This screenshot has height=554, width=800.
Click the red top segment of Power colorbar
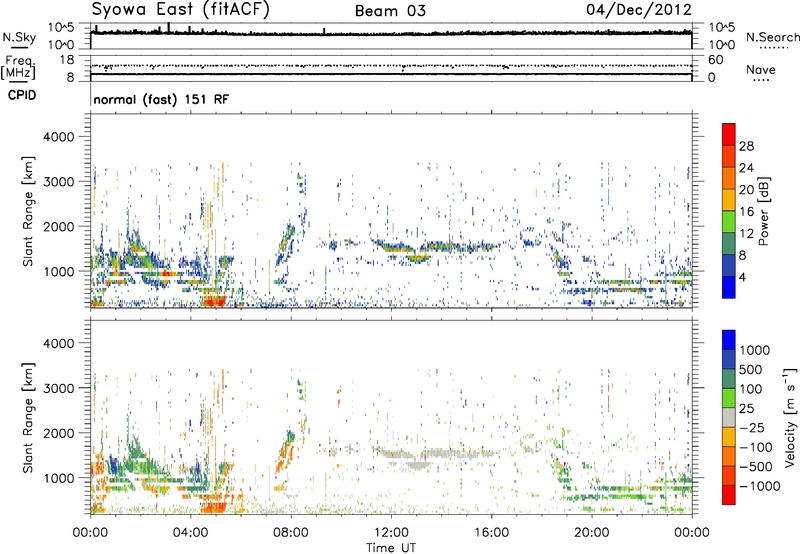point(729,134)
